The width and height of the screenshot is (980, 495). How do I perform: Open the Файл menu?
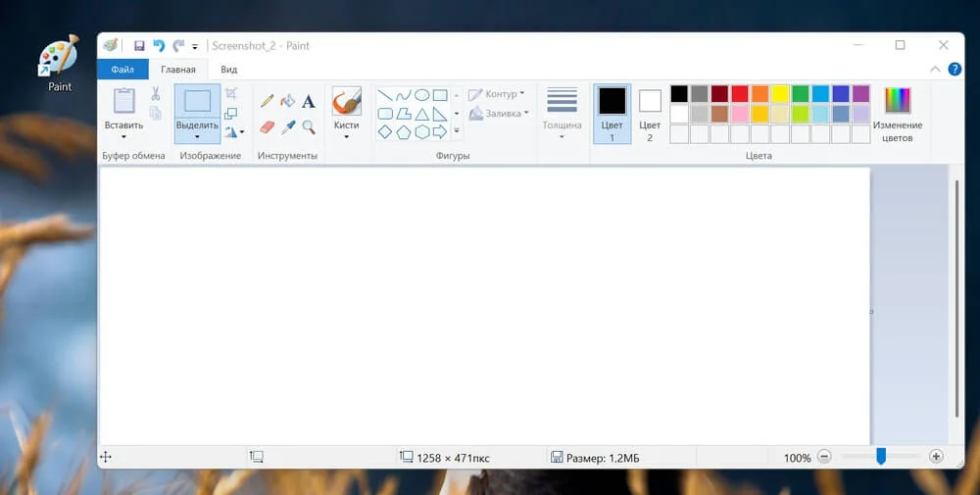(122, 70)
